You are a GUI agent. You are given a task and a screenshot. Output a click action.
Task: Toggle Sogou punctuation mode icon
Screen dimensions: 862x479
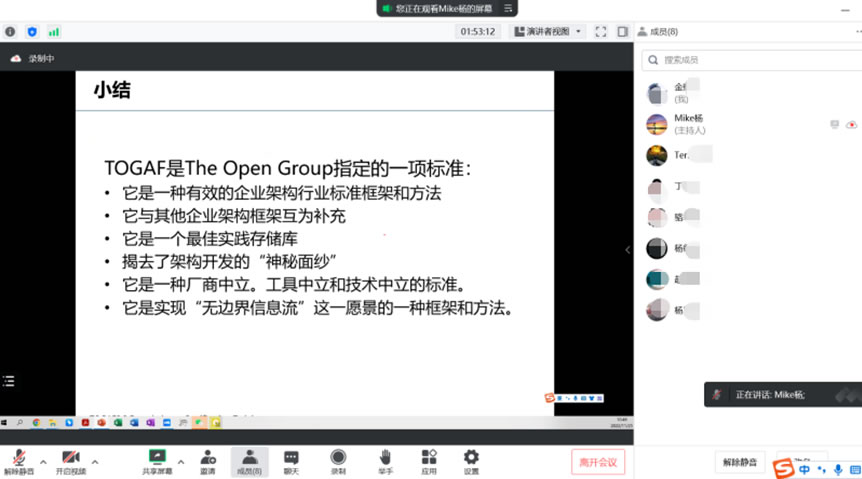point(821,470)
